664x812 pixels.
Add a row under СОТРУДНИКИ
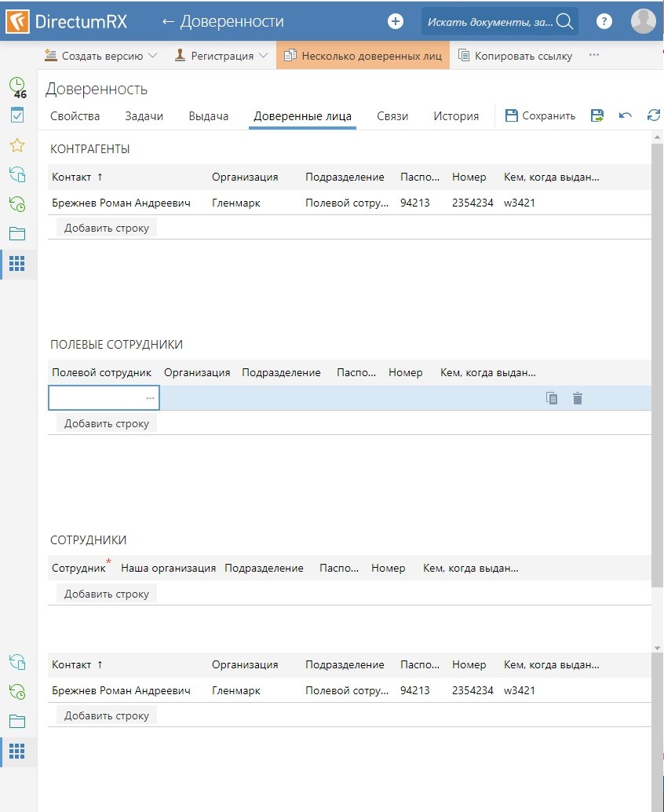tap(107, 594)
